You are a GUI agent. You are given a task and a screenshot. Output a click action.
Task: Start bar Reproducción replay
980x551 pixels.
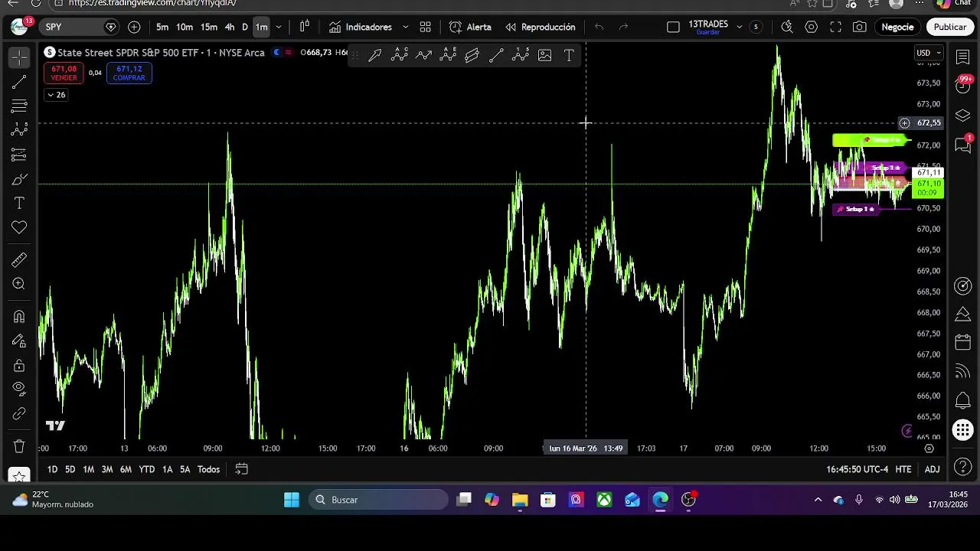tap(541, 27)
